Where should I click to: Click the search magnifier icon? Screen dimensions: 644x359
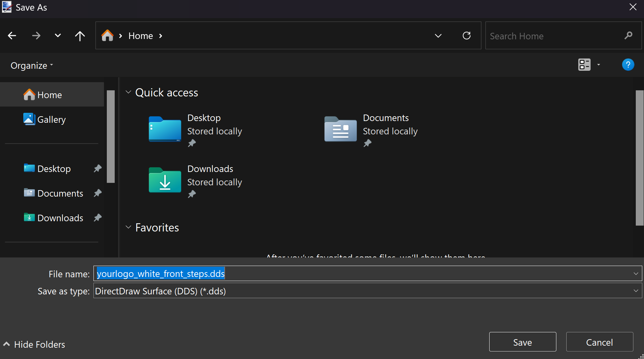click(628, 36)
